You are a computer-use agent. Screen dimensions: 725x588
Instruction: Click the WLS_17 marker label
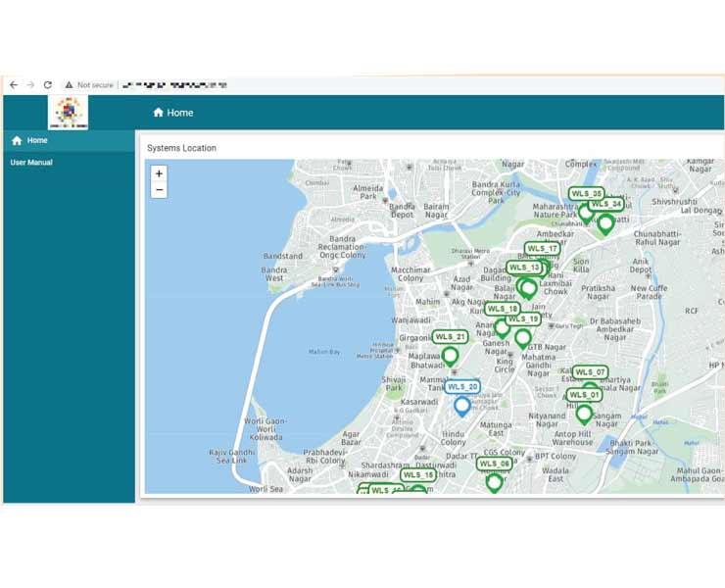coord(542,249)
